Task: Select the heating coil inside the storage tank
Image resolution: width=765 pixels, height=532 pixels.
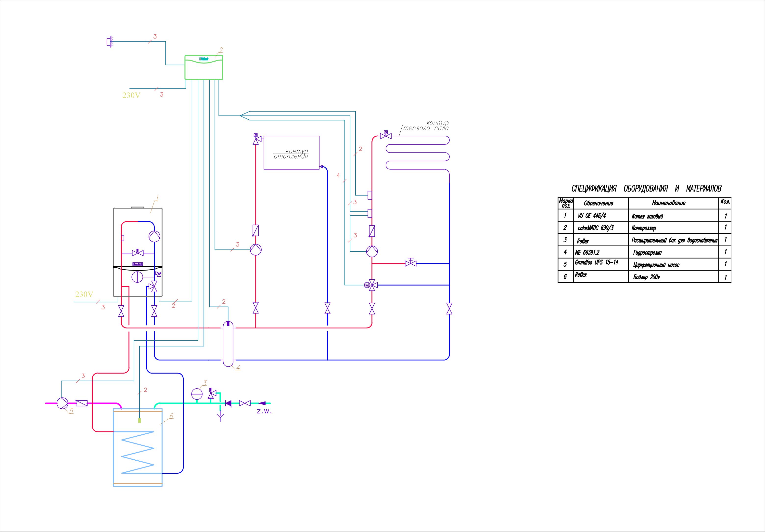Action: 138,452
